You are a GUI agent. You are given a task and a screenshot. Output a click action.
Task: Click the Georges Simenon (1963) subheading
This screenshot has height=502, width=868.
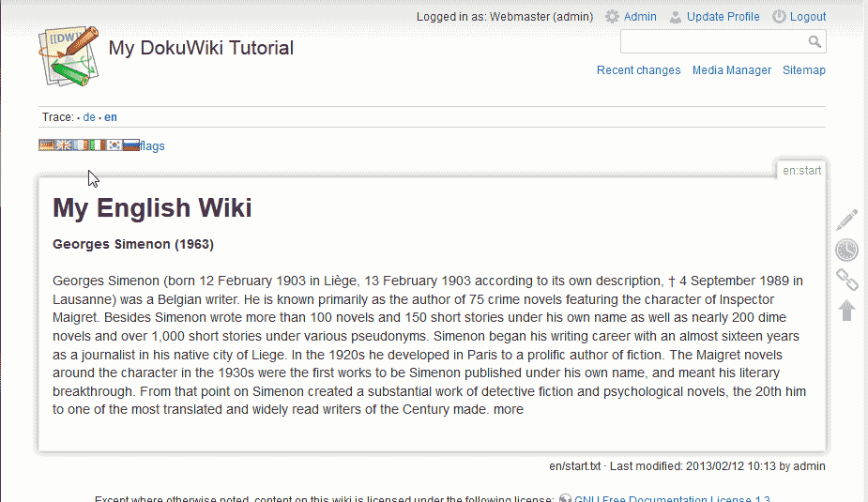click(133, 244)
